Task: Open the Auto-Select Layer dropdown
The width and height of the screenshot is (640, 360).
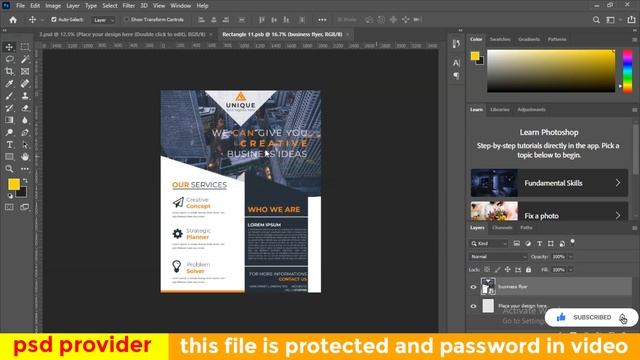Action: click(x=103, y=20)
